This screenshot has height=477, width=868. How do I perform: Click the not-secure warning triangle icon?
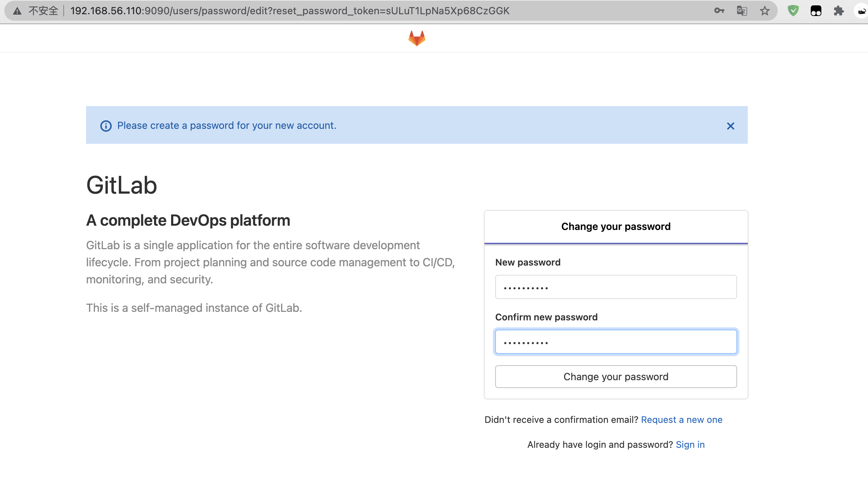[17, 11]
